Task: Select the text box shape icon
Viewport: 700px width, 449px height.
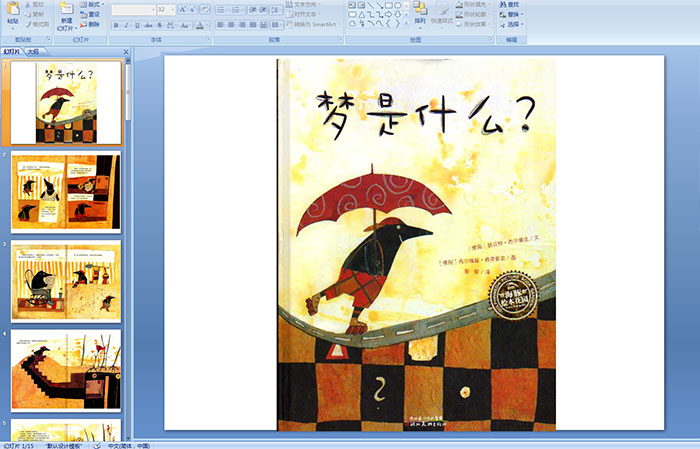Action: coord(352,5)
